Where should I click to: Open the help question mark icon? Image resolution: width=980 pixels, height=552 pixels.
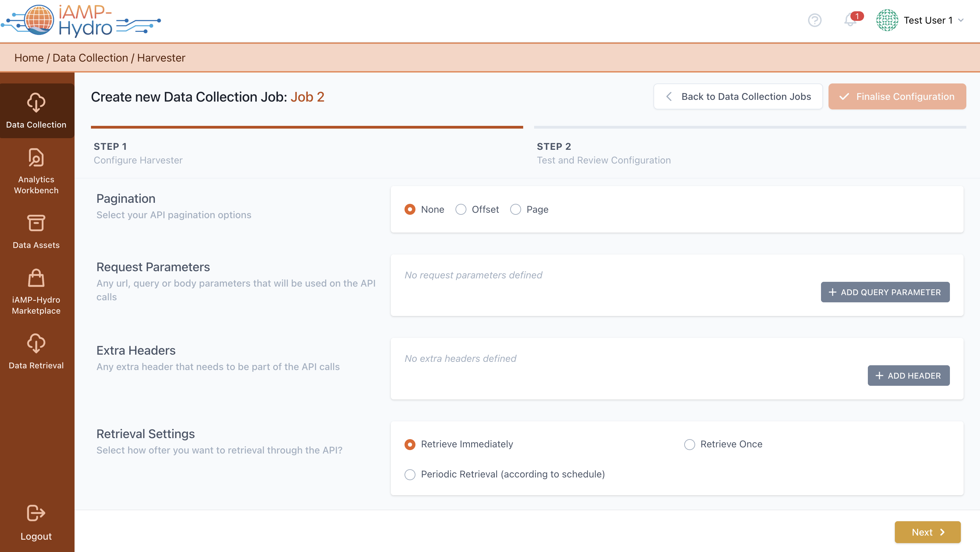[x=815, y=20]
